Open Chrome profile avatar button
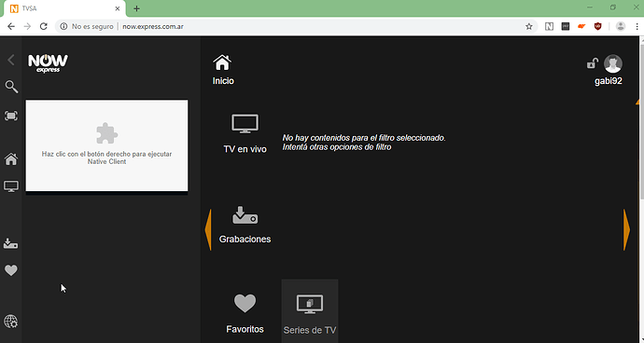 pyautogui.click(x=621, y=26)
